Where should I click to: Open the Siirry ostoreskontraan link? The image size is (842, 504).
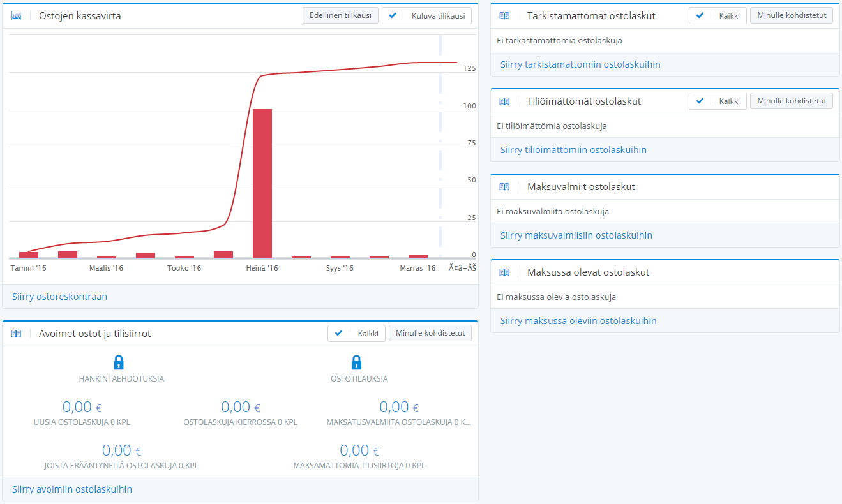coord(59,297)
